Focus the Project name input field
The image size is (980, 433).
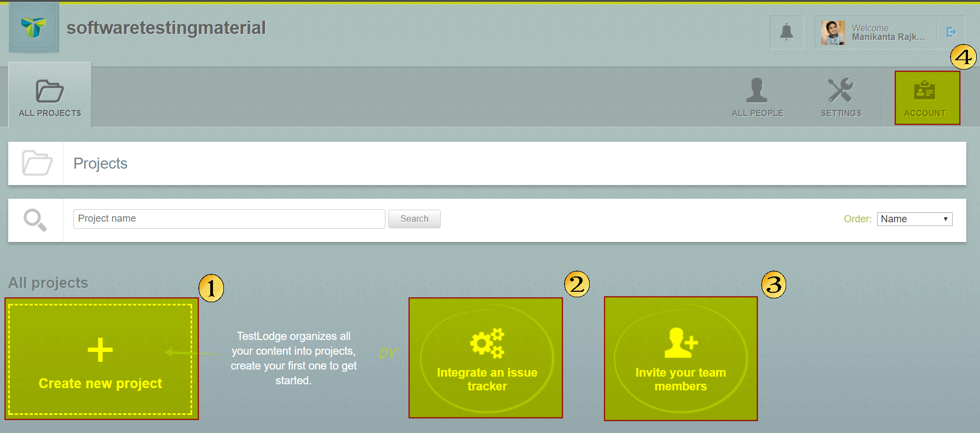(229, 219)
